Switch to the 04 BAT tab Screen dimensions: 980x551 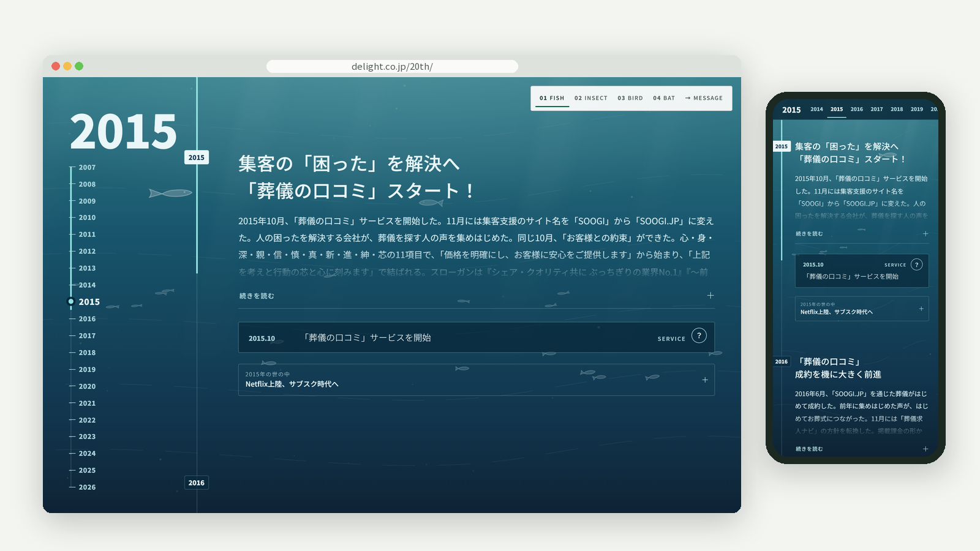point(664,98)
